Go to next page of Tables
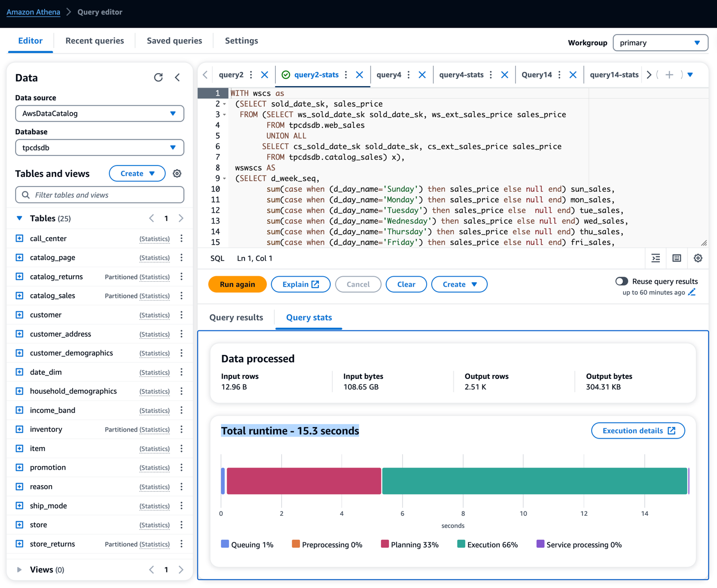 181,218
